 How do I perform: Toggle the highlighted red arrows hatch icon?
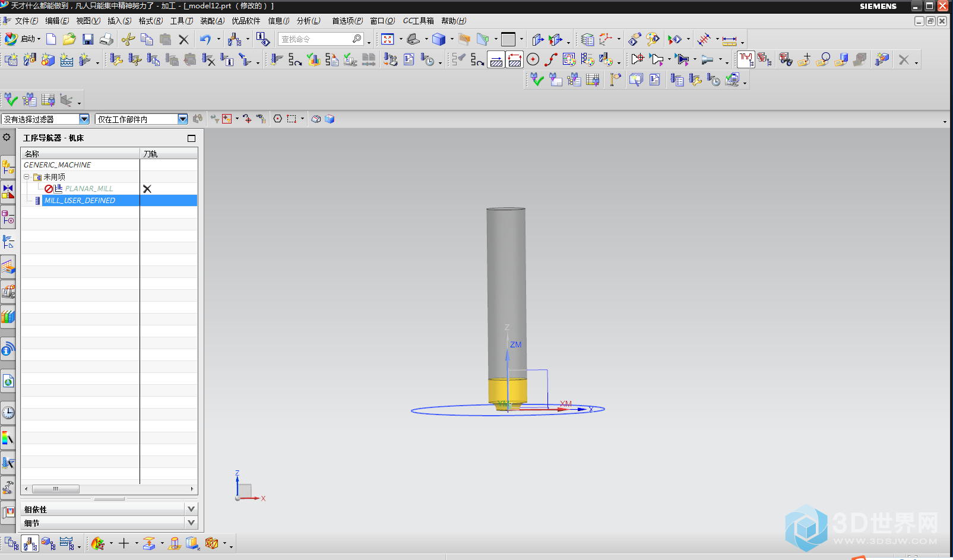pyautogui.click(x=515, y=59)
